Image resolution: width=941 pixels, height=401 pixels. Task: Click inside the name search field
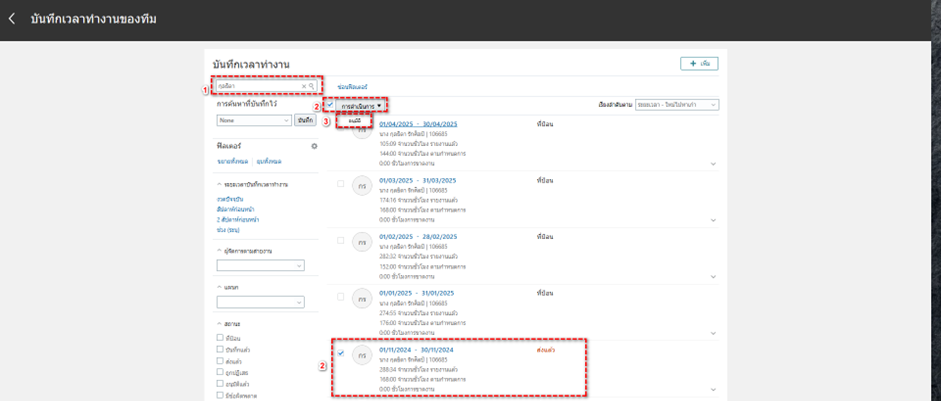[x=258, y=87]
